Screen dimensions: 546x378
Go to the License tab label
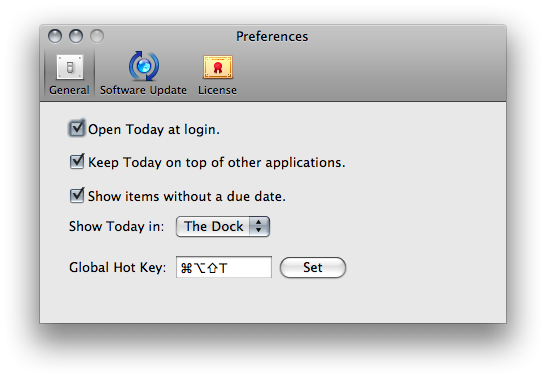(217, 90)
